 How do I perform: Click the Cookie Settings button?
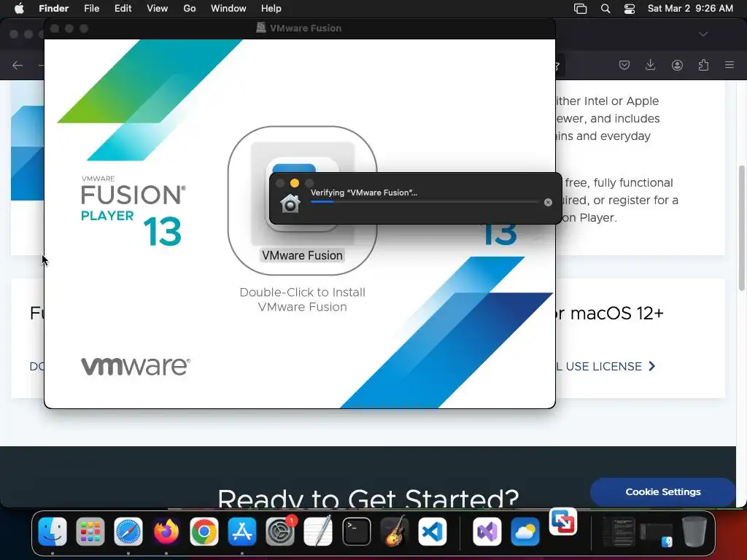pos(662,492)
